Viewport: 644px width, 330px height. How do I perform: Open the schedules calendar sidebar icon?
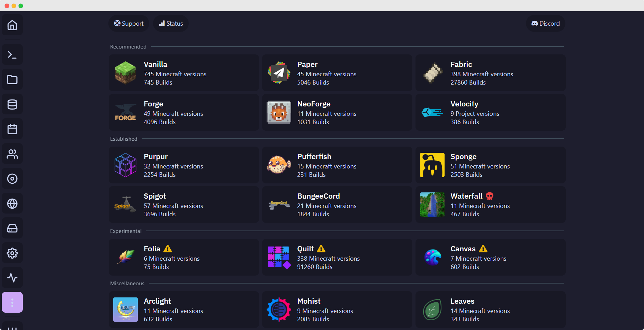[x=12, y=129]
